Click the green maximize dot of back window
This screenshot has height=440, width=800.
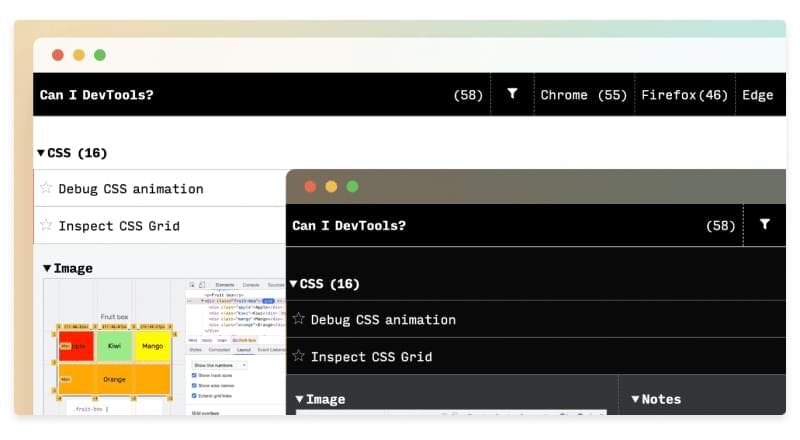click(100, 55)
